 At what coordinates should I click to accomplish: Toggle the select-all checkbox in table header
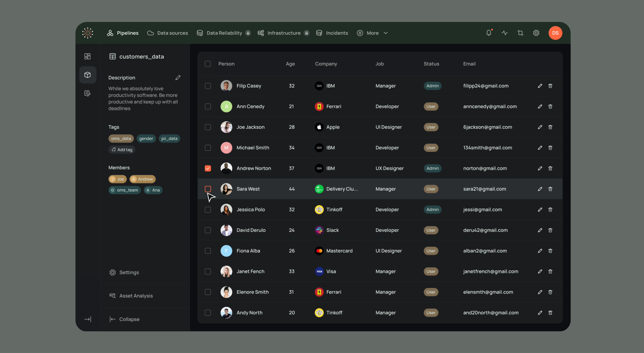click(208, 64)
